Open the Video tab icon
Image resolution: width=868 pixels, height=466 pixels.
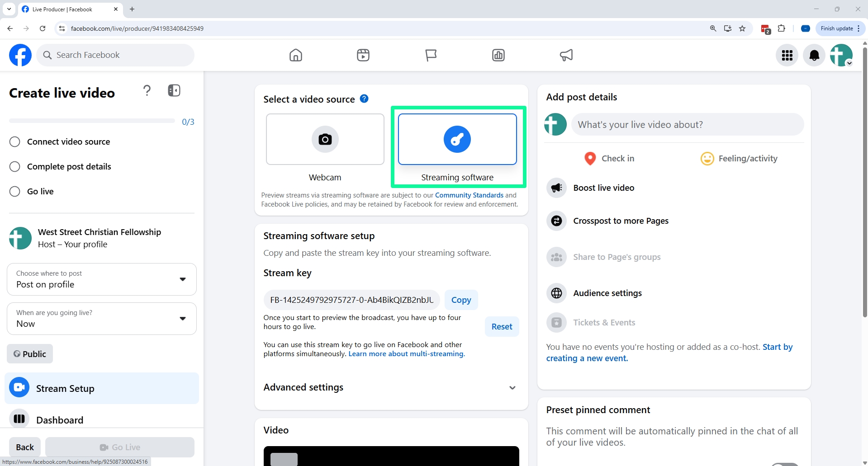pos(363,55)
